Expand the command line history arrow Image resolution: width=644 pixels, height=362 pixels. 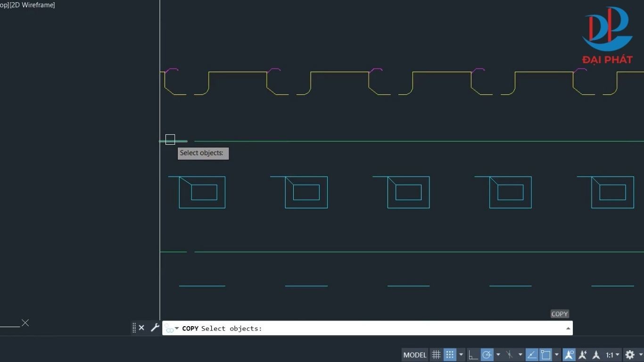click(568, 329)
